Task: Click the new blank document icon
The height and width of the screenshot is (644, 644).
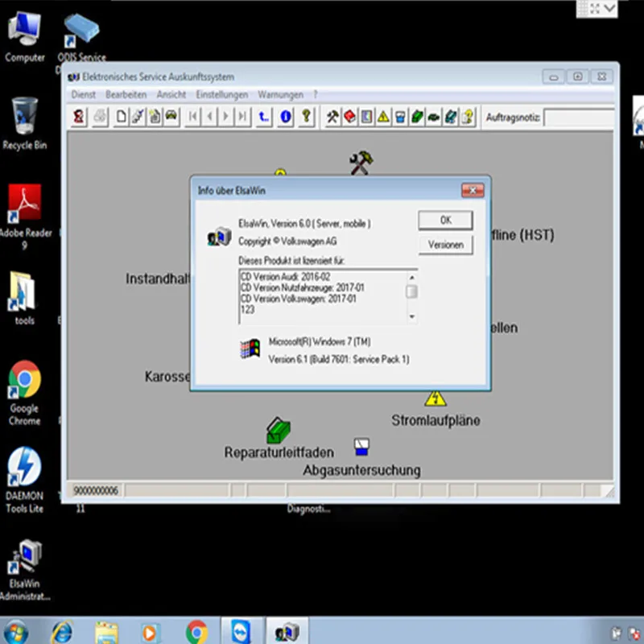Action: tap(122, 117)
